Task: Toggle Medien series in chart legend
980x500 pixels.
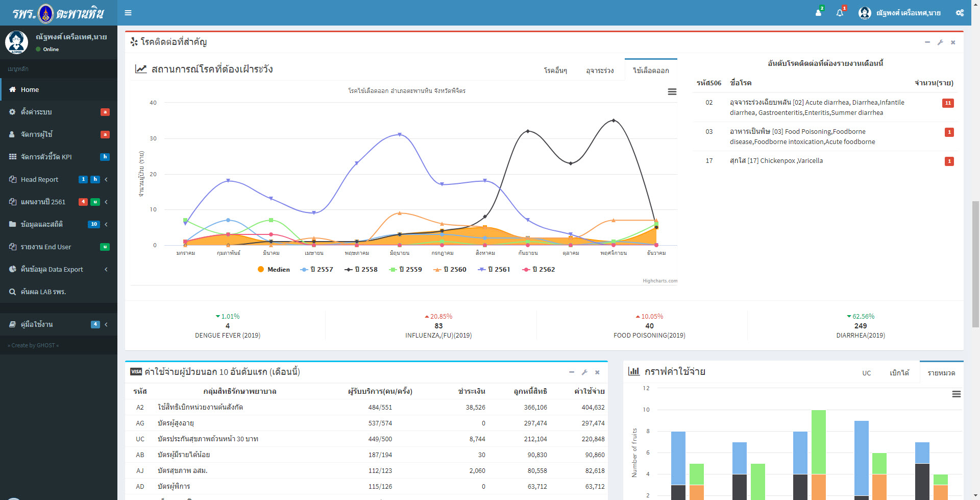Action: click(274, 270)
